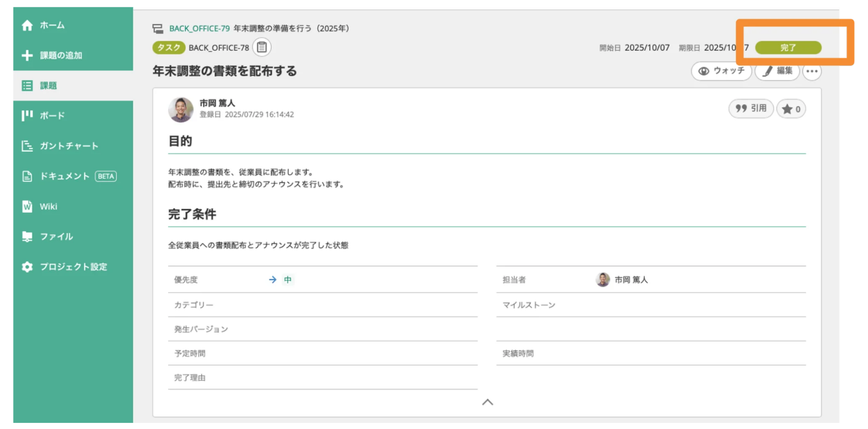Viewport: 868px width, 429px height.
Task: Click the 引用 quote button
Action: point(751,108)
